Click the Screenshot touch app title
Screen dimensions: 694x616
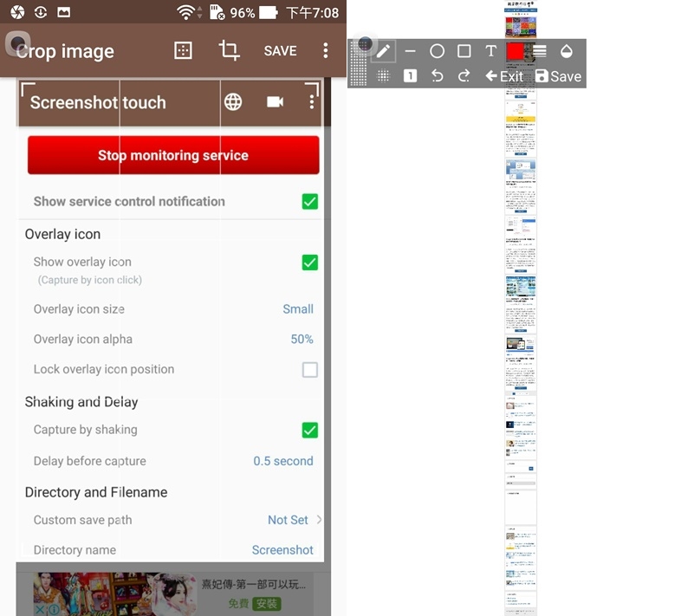pos(98,102)
